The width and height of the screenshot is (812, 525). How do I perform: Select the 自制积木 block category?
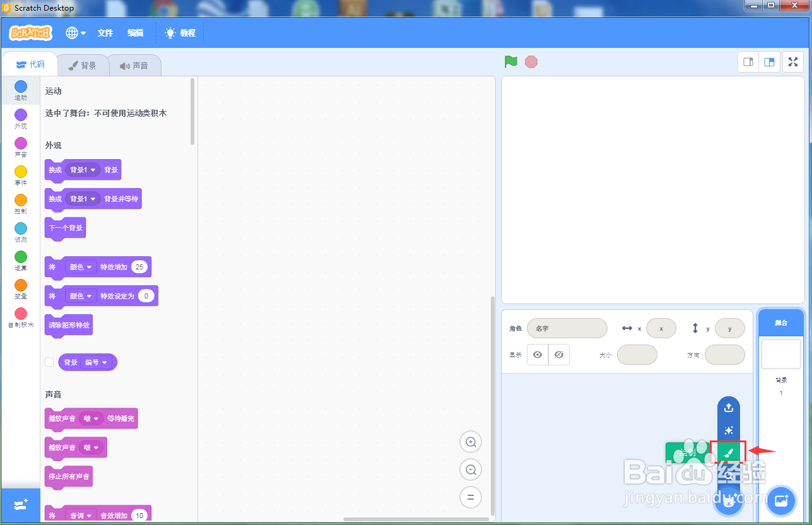tap(21, 317)
